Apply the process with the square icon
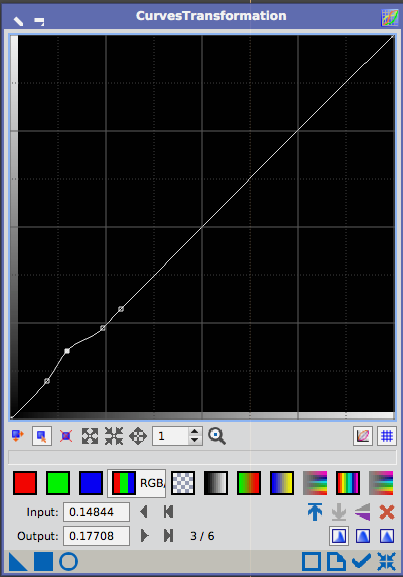Image resolution: width=403 pixels, height=577 pixels. (43, 562)
